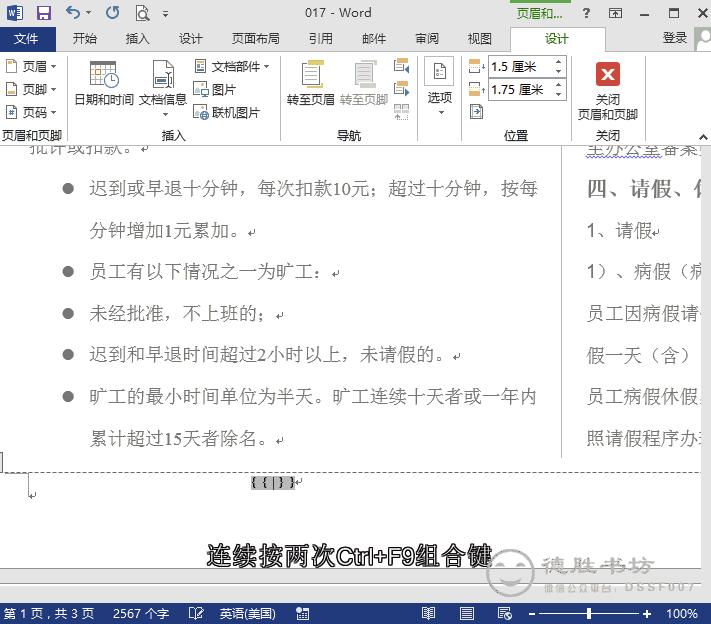The image size is (711, 624).
Task: Click header-from-top 1.5 厘米 field
Action: (520, 67)
